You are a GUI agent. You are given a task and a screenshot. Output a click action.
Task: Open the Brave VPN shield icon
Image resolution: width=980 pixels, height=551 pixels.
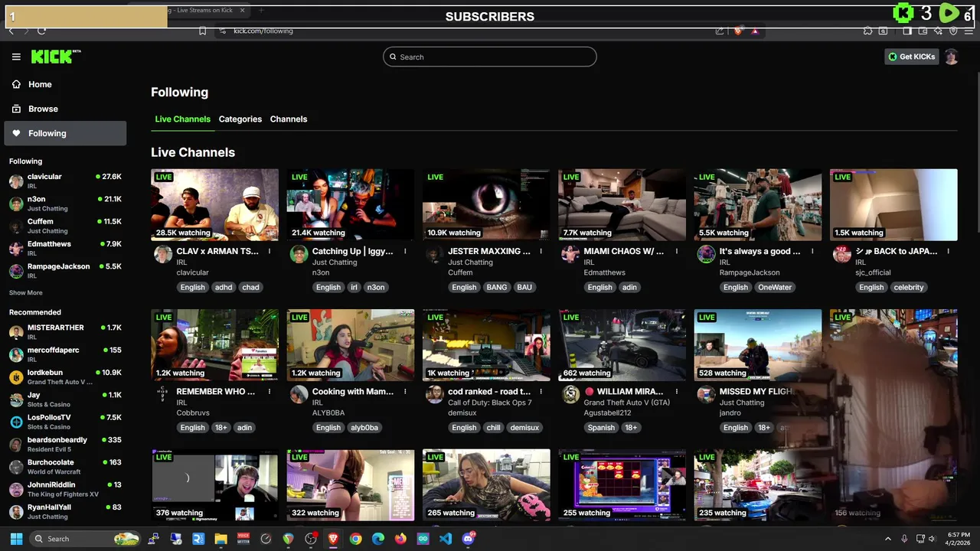(953, 31)
